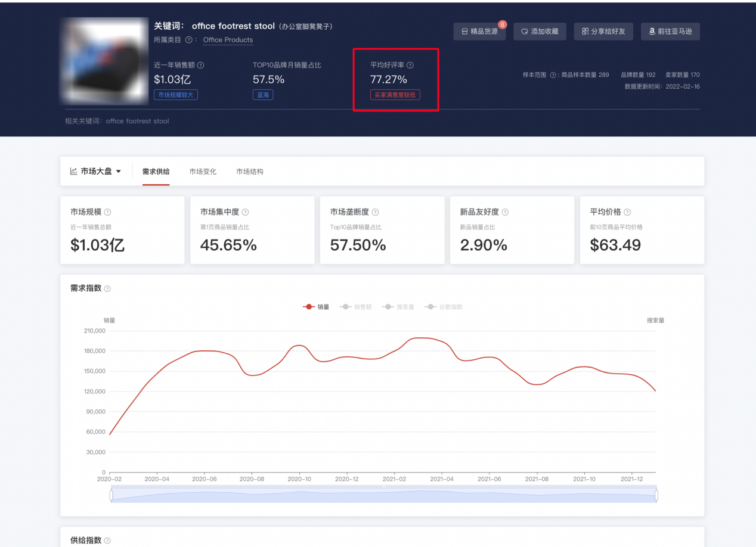The image size is (756, 547).
Task: Click the 前往亚马逊 button
Action: (x=670, y=32)
